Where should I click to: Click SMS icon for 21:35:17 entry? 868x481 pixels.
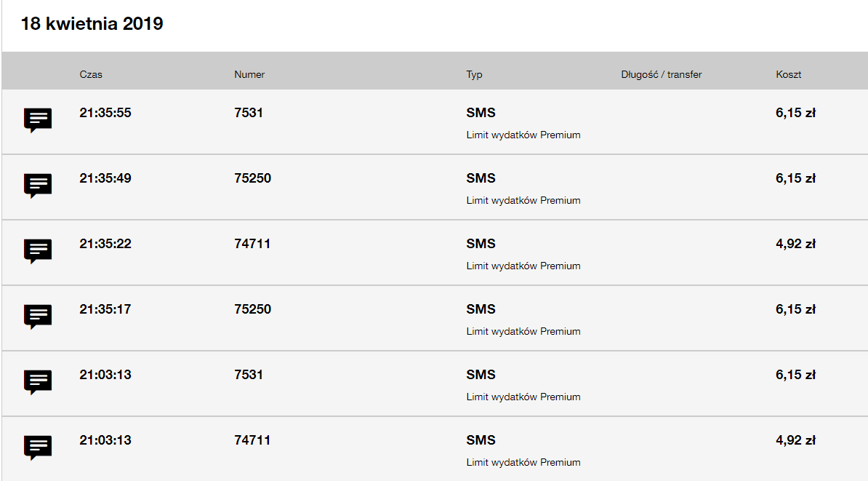click(38, 317)
